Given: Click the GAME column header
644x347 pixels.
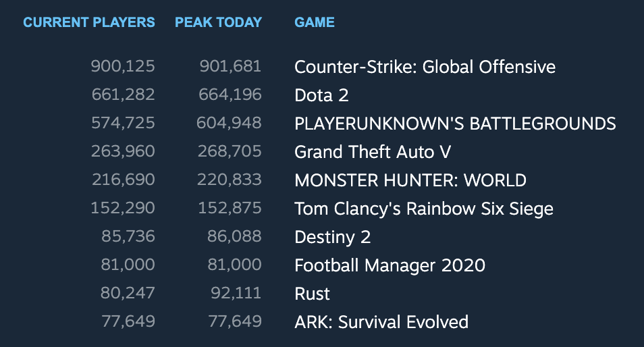Looking at the screenshot, I should [x=315, y=22].
